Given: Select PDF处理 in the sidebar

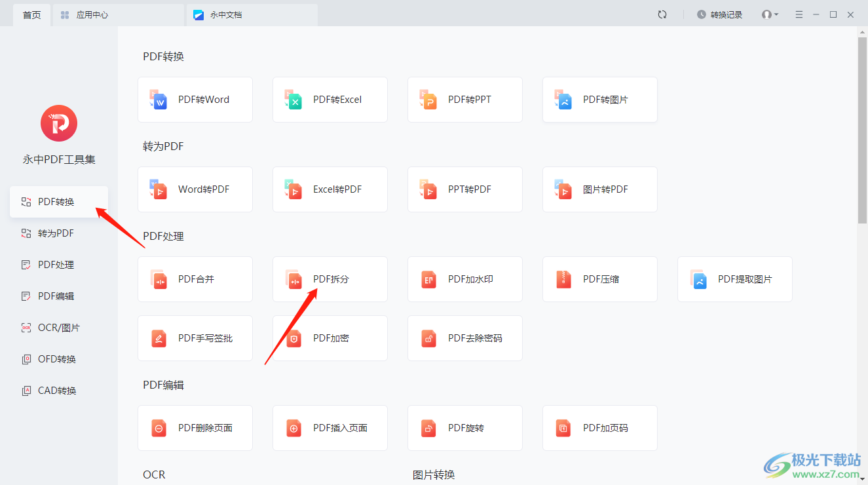Looking at the screenshot, I should (x=59, y=265).
